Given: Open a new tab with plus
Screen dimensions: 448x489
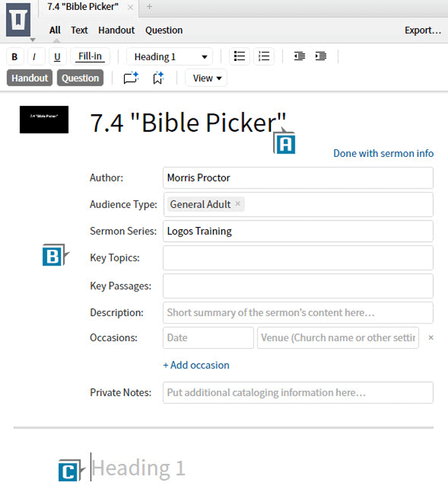Looking at the screenshot, I should click(149, 6).
